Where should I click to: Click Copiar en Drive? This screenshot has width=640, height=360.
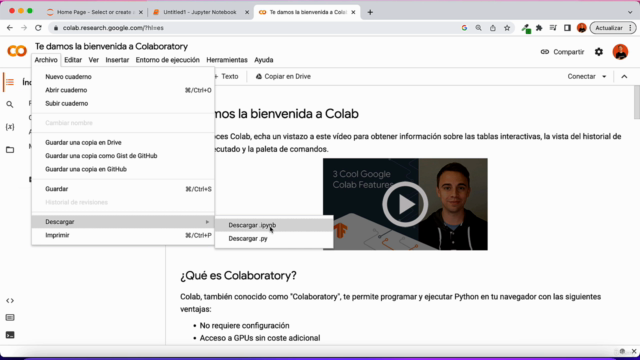283,76
